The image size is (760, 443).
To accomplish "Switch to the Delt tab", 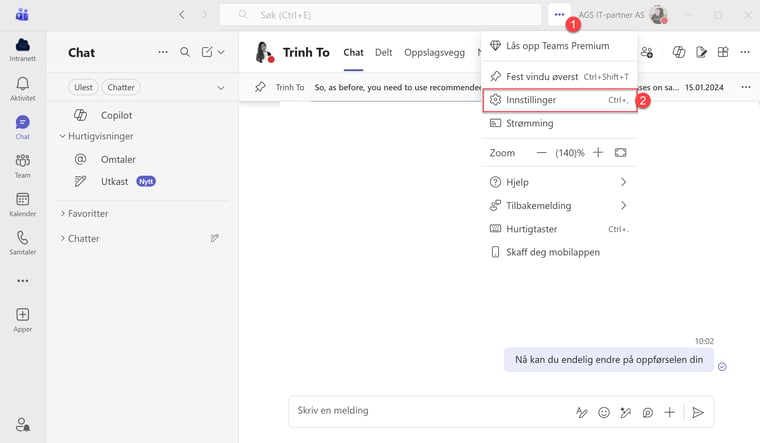I will coord(383,53).
